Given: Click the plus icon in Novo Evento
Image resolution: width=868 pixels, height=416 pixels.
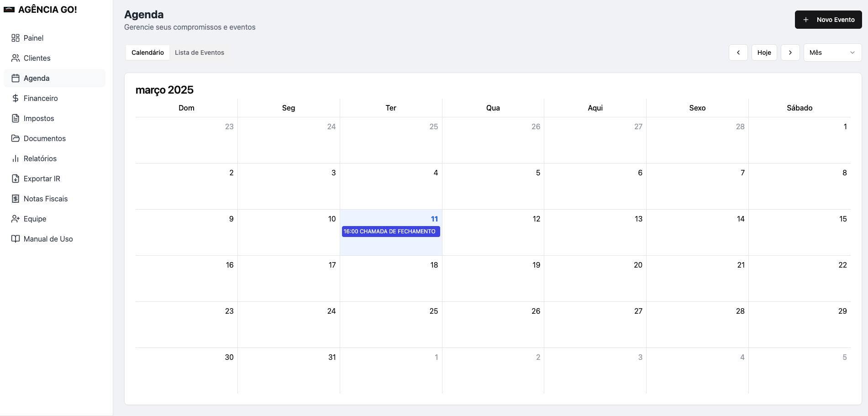Looking at the screenshot, I should pos(806,20).
